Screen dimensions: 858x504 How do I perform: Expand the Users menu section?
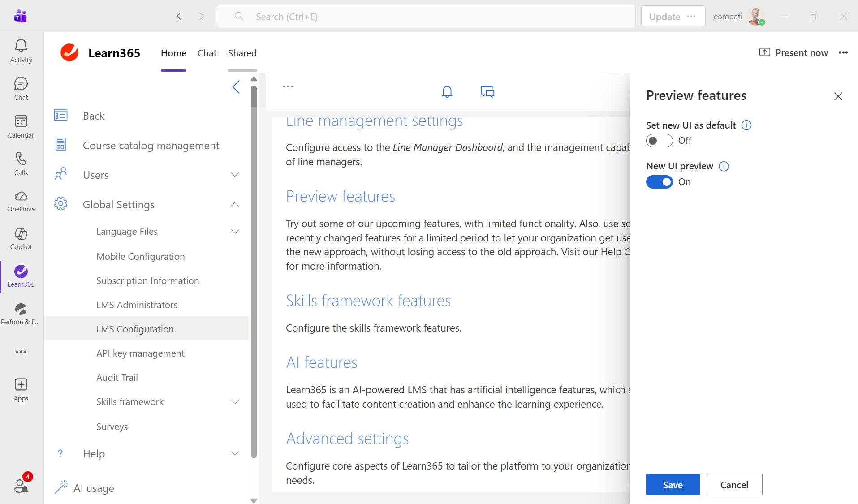235,175
